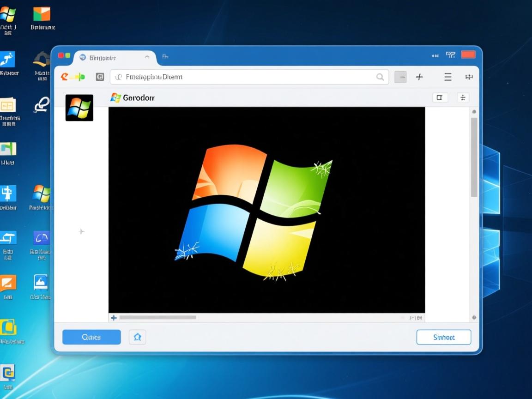Click the rightmost icon in the browser toolbar

(x=469, y=77)
